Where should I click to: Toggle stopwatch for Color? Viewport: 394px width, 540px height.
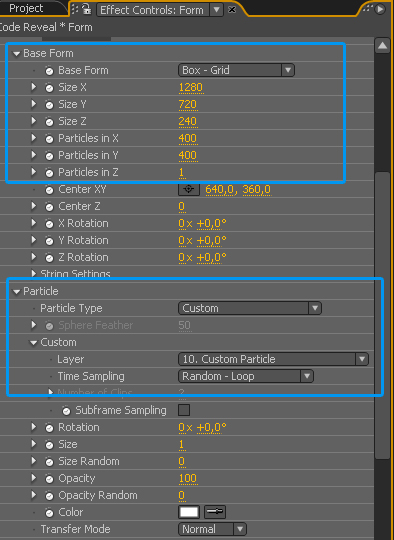[49, 513]
